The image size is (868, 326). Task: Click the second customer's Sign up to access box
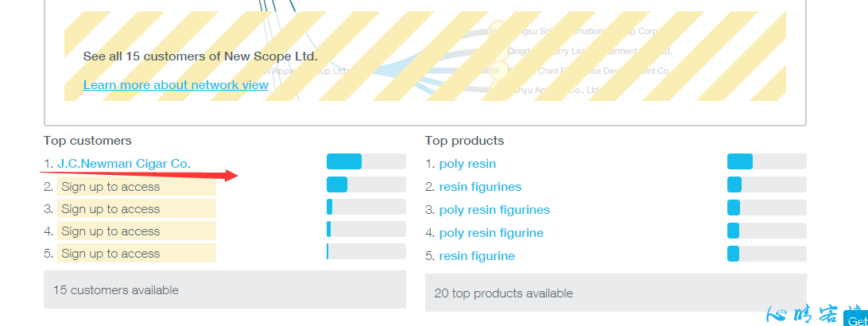pyautogui.click(x=137, y=187)
